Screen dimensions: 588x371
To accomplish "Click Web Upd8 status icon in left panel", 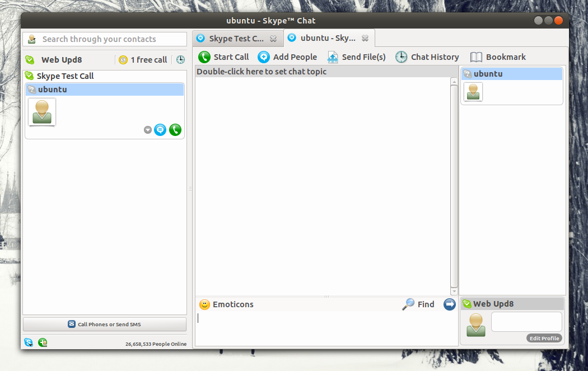I will coord(30,59).
